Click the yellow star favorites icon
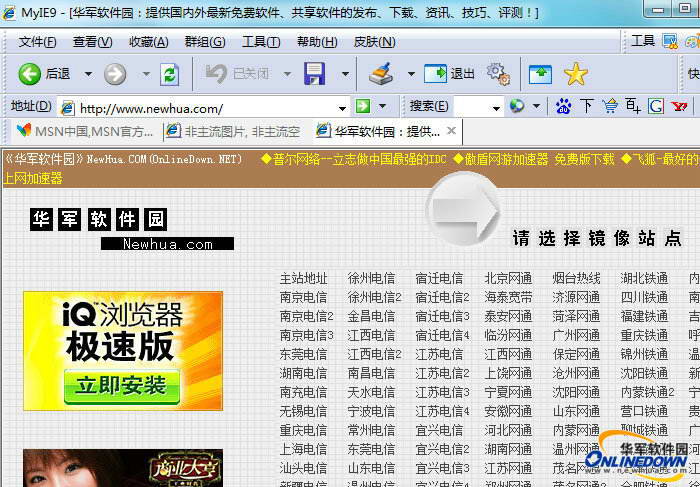700x487 pixels. pyautogui.click(x=575, y=74)
